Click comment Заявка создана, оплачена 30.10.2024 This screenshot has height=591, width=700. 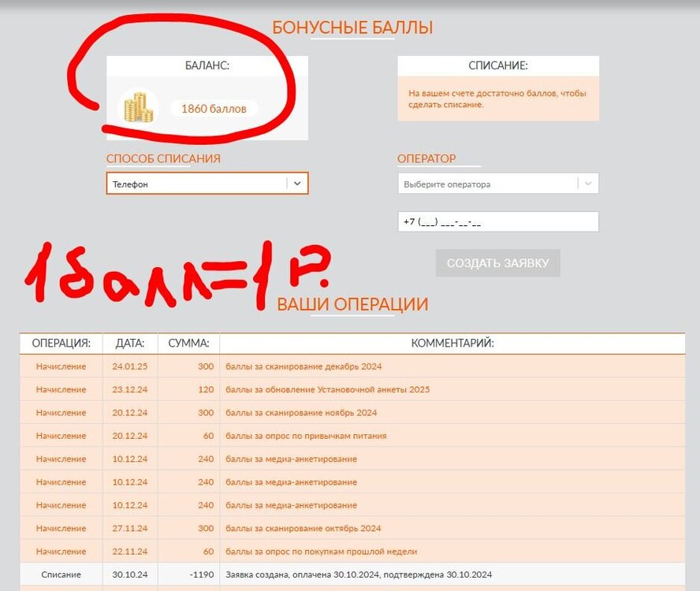[359, 575]
